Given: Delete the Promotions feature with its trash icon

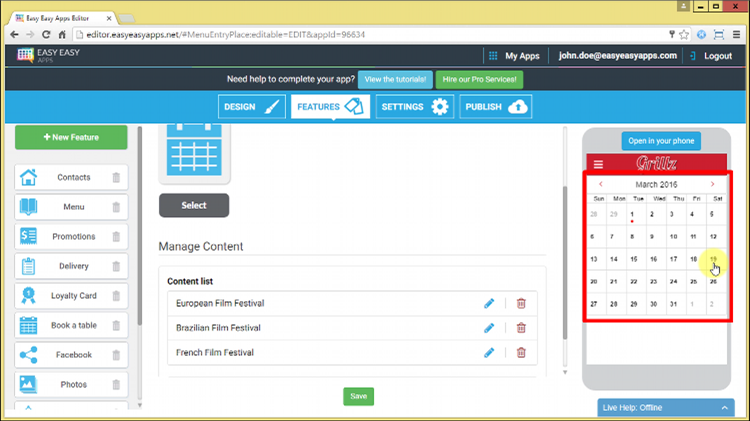Looking at the screenshot, I should [x=116, y=236].
